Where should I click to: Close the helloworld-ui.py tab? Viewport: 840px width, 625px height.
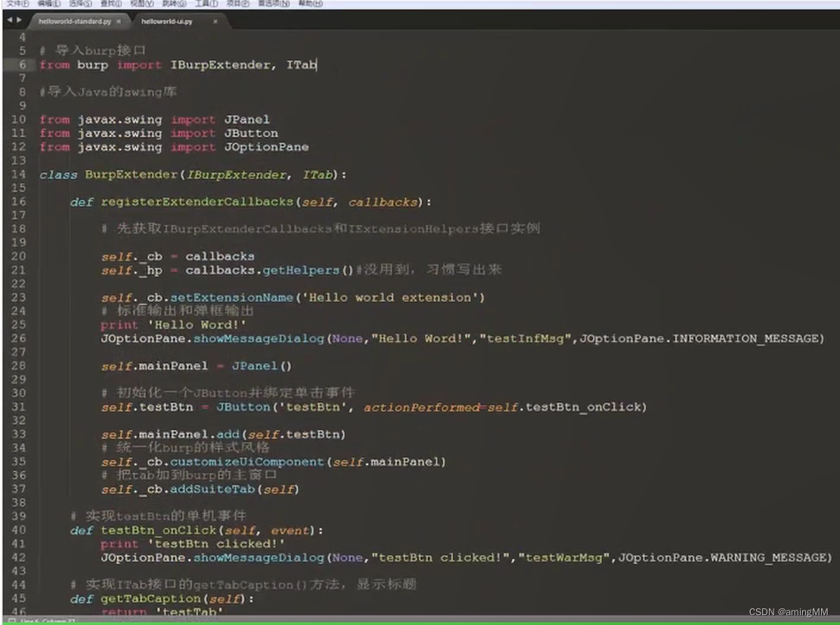pos(215,21)
